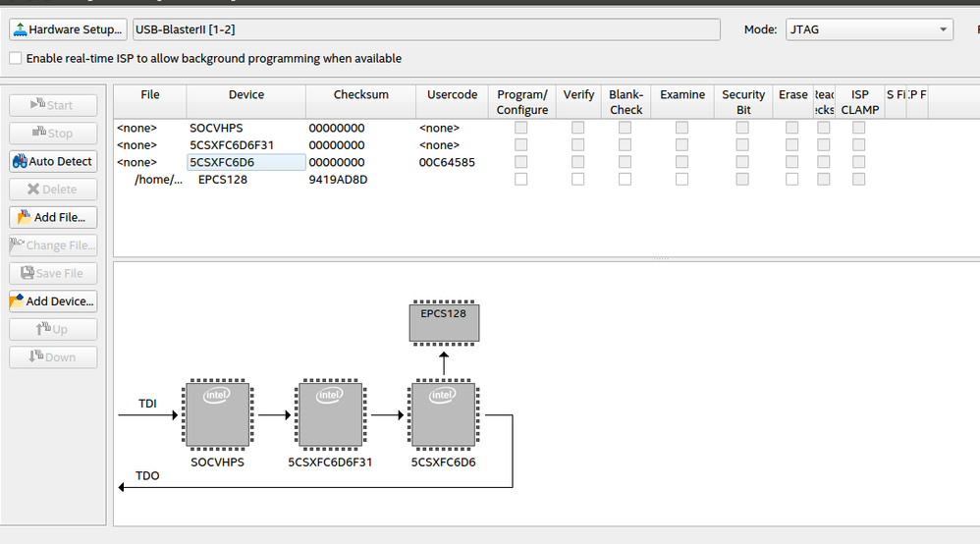
Task: Click the Checksum column header
Action: [x=360, y=95]
